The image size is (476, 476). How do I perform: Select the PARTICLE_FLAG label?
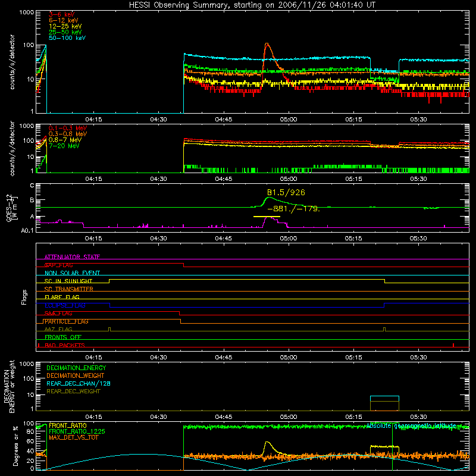(x=67, y=321)
